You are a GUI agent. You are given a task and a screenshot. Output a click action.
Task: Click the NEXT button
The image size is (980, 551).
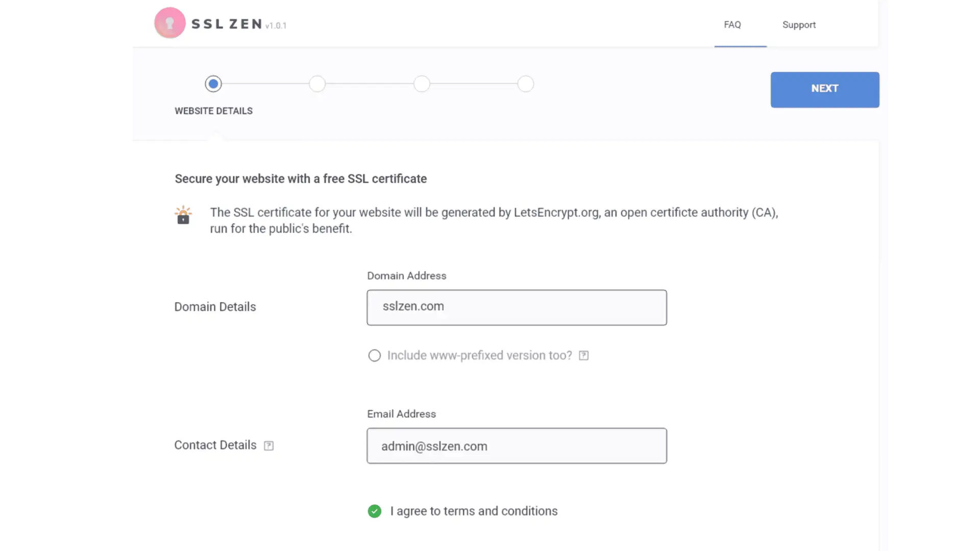(x=825, y=89)
